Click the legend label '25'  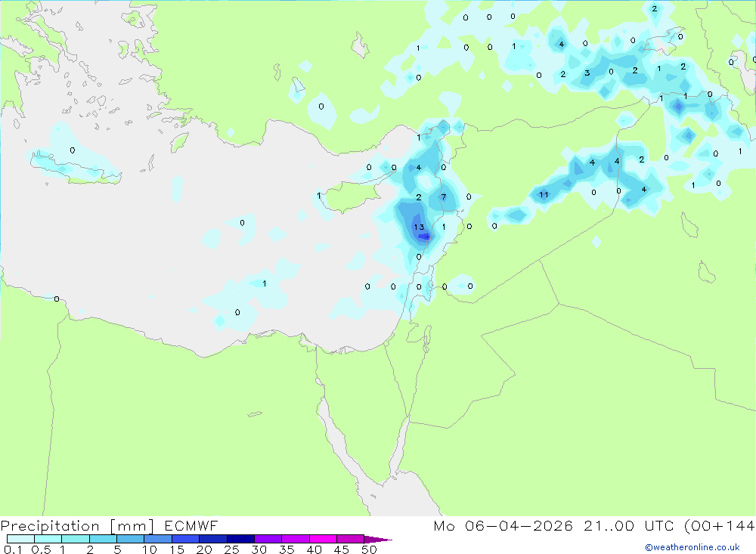click(231, 549)
